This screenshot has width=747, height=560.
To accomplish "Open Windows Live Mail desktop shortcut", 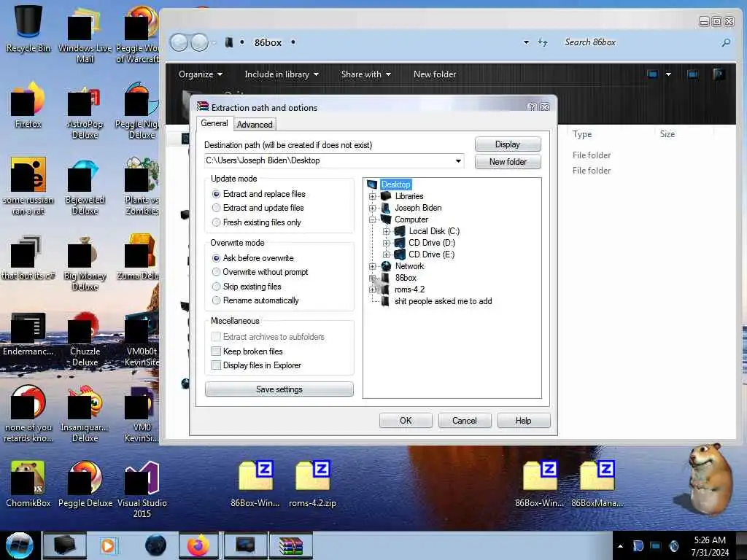I will (x=85, y=34).
